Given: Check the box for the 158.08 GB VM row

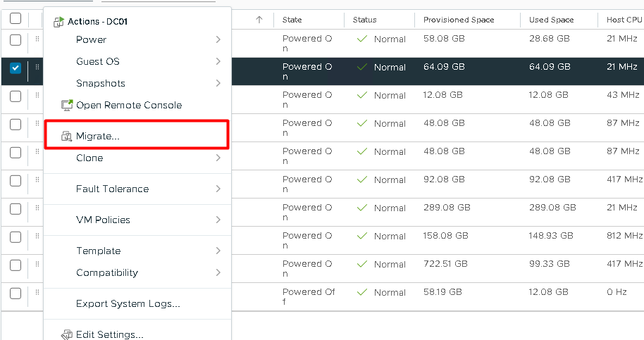Looking at the screenshot, I should coord(16,237).
